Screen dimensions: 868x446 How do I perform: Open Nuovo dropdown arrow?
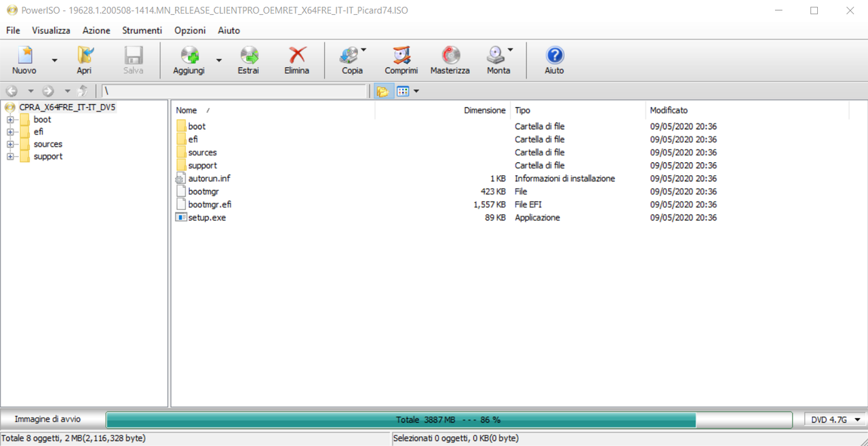(55, 60)
